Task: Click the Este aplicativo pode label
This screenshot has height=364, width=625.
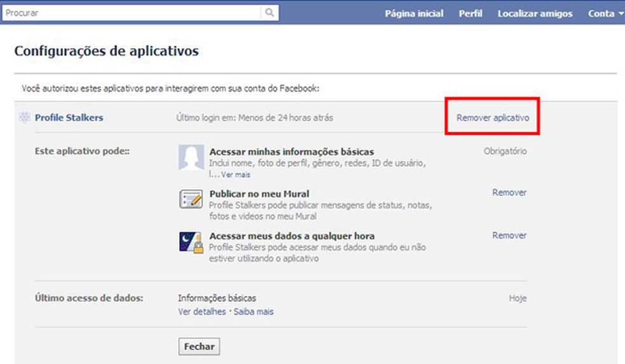Action: pos(82,151)
